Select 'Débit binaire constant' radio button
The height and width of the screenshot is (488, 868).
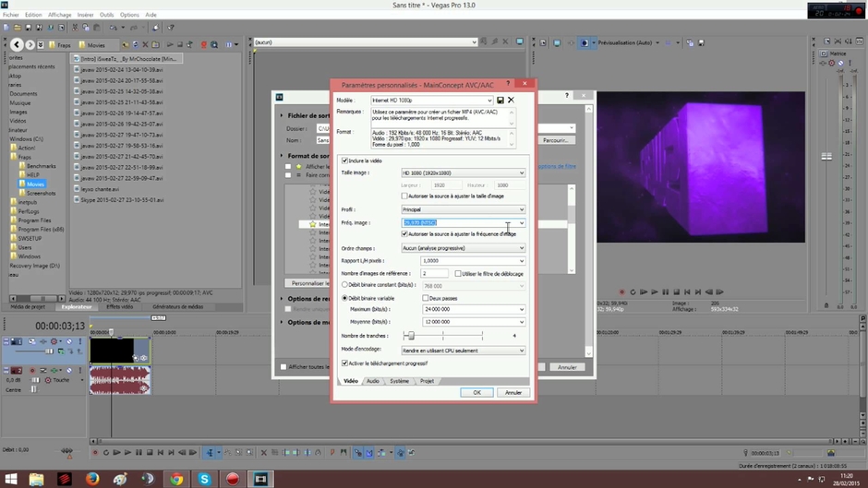345,285
